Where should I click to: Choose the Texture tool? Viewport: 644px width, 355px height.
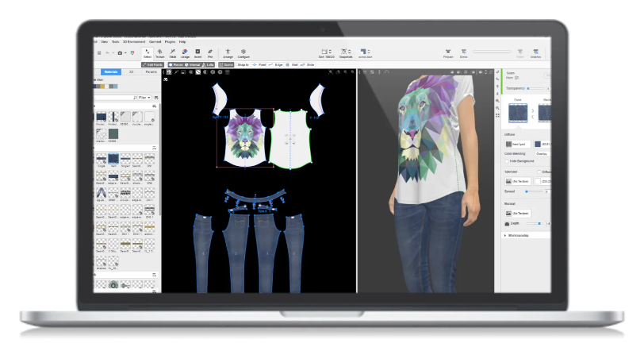click(x=159, y=52)
